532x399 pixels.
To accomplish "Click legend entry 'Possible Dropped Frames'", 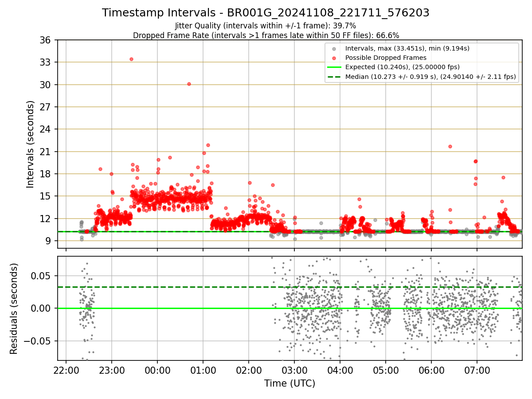I will (x=386, y=58).
